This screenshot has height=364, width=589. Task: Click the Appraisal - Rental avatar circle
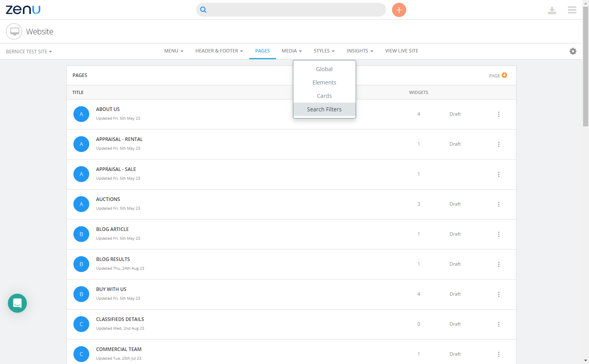coord(81,144)
